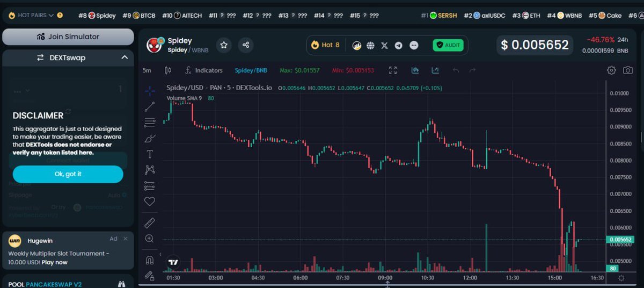Click the Max: $0.01557 value
The height and width of the screenshot is (288, 644).
[299, 70]
